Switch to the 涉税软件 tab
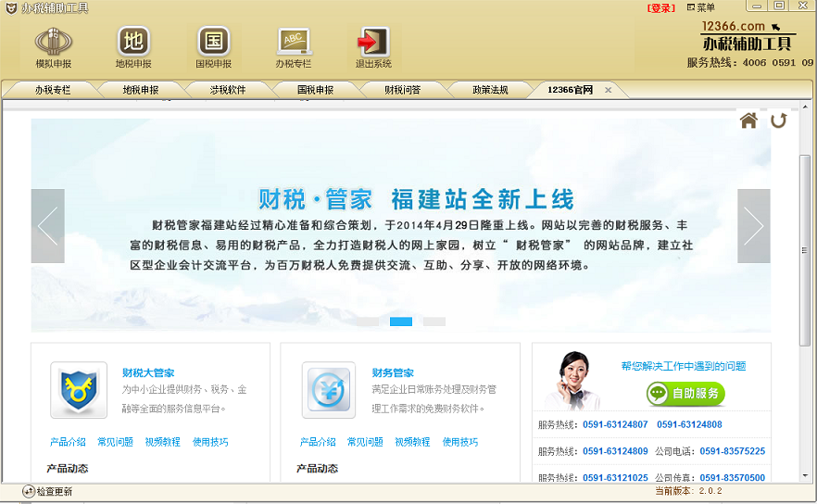817x504 pixels. [227, 90]
